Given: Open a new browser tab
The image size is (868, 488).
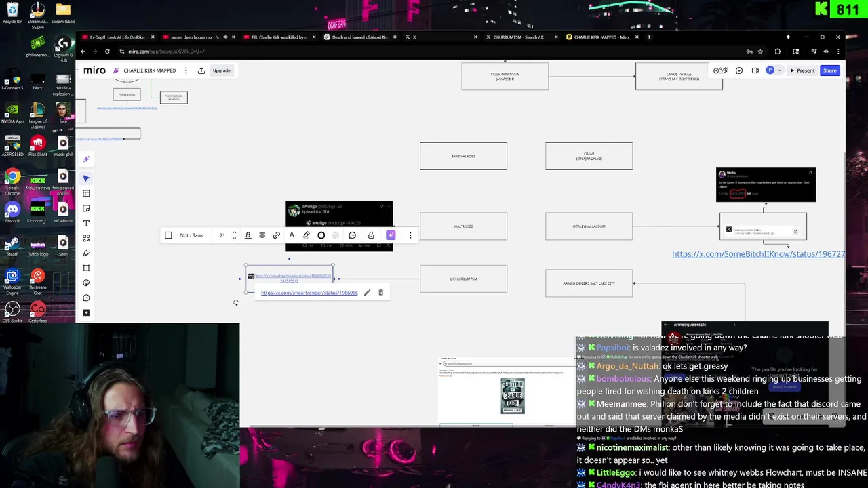Looking at the screenshot, I should tap(649, 37).
